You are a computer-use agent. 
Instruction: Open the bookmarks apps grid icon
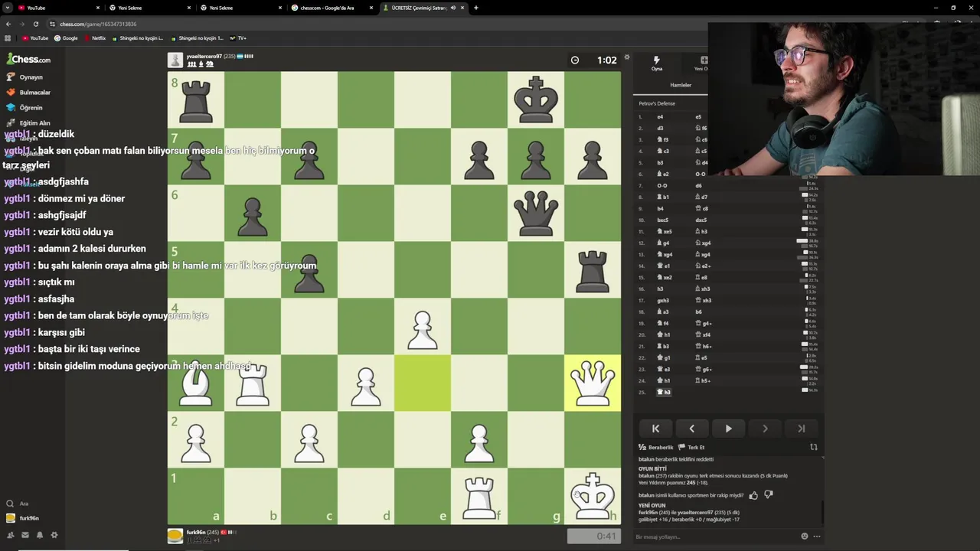(x=8, y=38)
